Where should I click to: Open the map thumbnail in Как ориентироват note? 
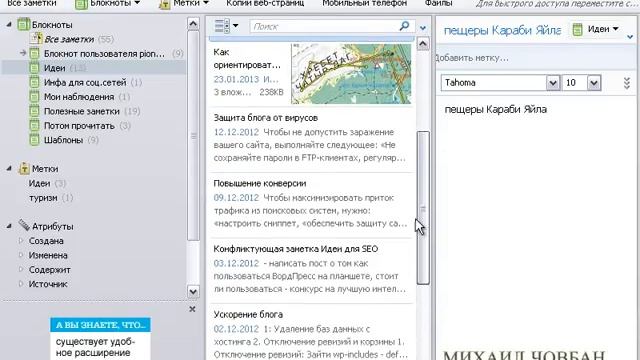coord(351,74)
